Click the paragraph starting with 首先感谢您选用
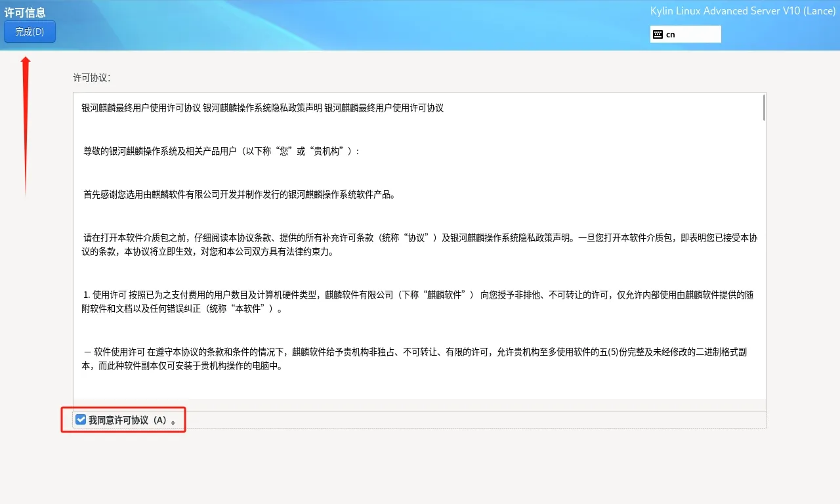Screen dimensions: 840x504 (239, 194)
